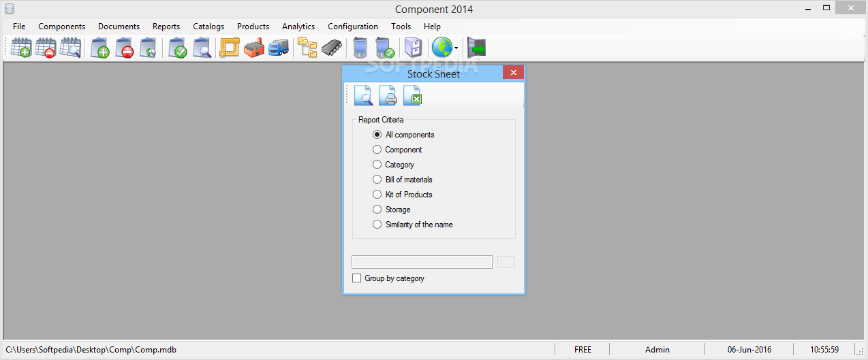Open the Components menu
Screen dimensions: 868x360
point(62,27)
